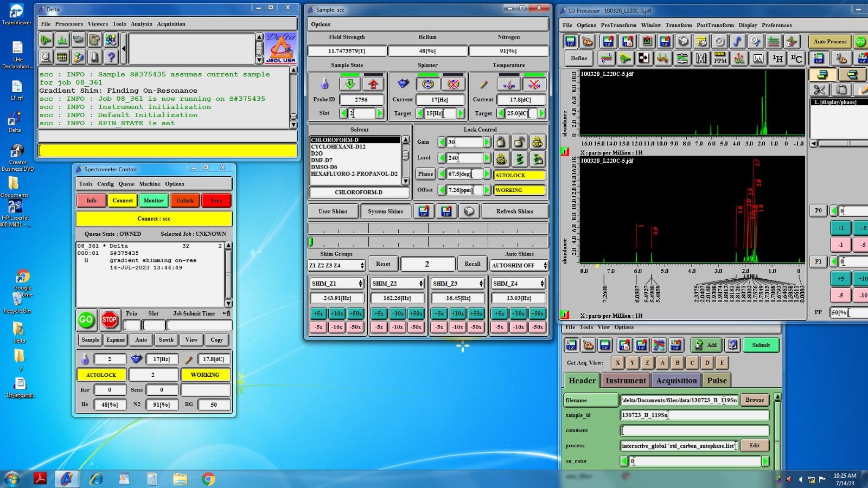Click the printer icon in 1D Processor toolbar
The image size is (868, 488).
tap(683, 41)
